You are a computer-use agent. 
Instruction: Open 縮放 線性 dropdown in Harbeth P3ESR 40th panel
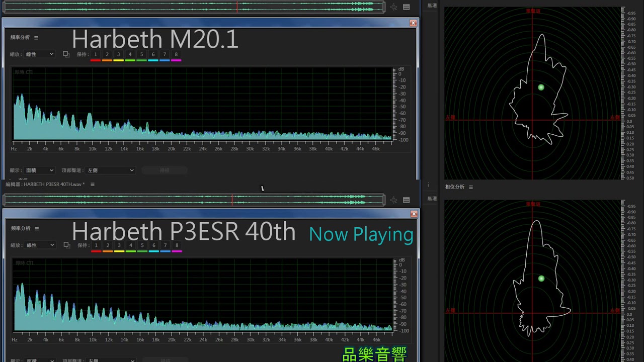[40, 245]
